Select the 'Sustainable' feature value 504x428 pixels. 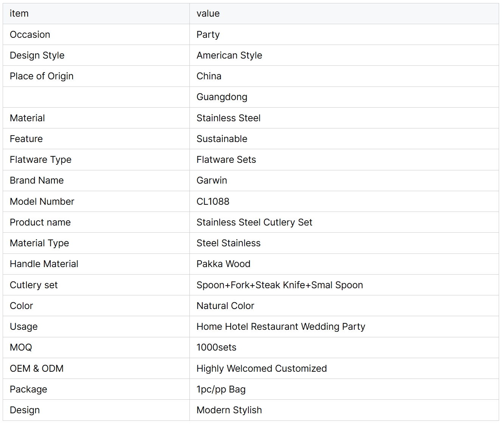(x=222, y=139)
